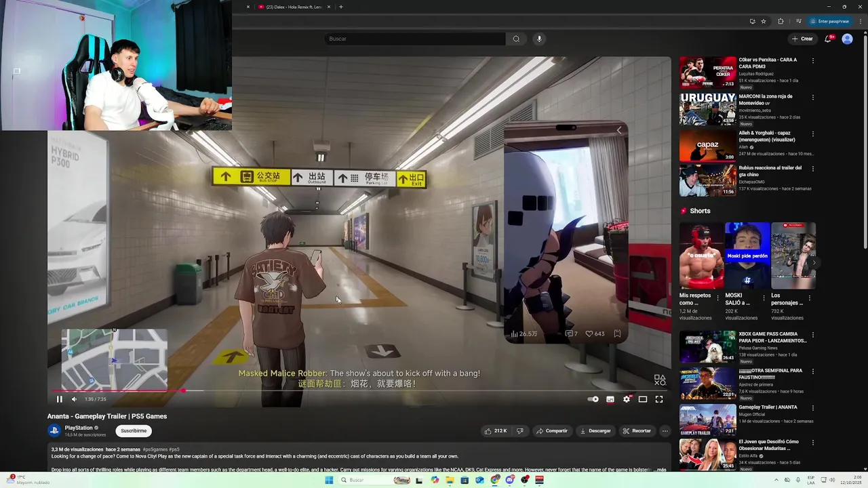The width and height of the screenshot is (868, 488).
Task: Open options for XBOX GAME PASS video
Action: click(812, 334)
